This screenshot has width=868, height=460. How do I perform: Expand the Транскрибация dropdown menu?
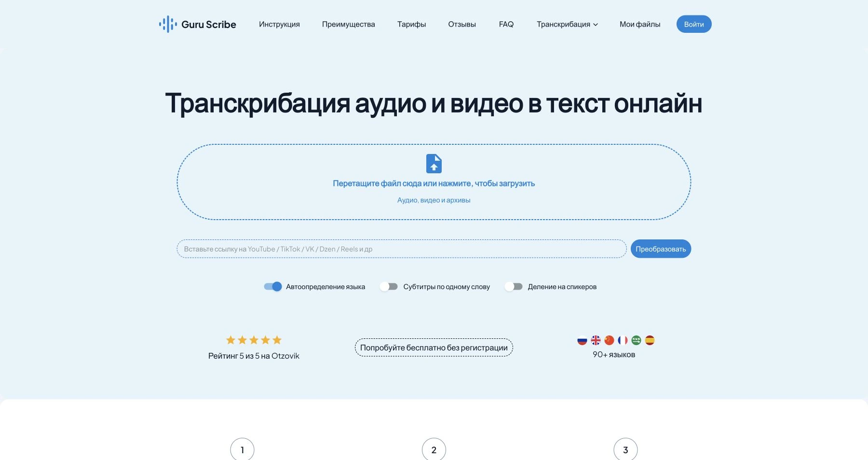click(x=567, y=24)
